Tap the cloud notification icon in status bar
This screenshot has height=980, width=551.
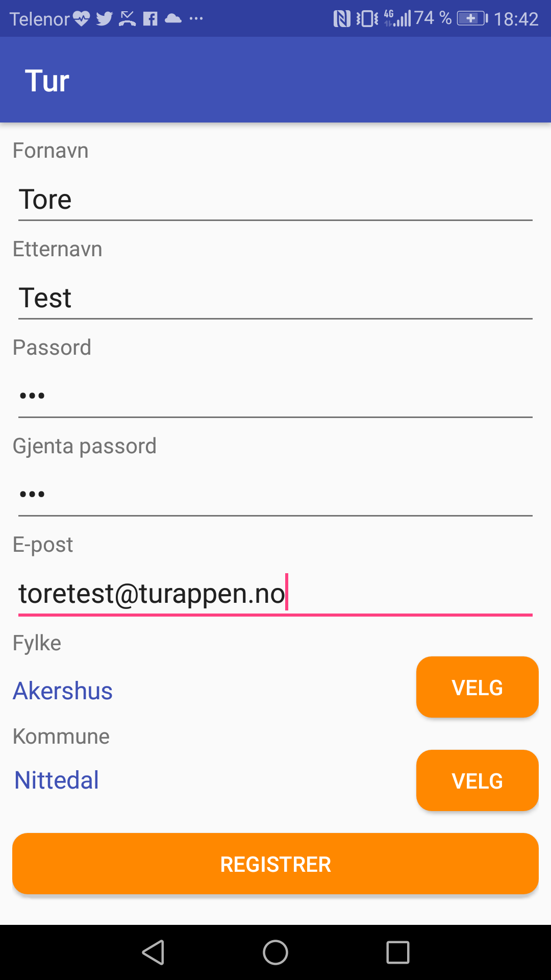[173, 19]
